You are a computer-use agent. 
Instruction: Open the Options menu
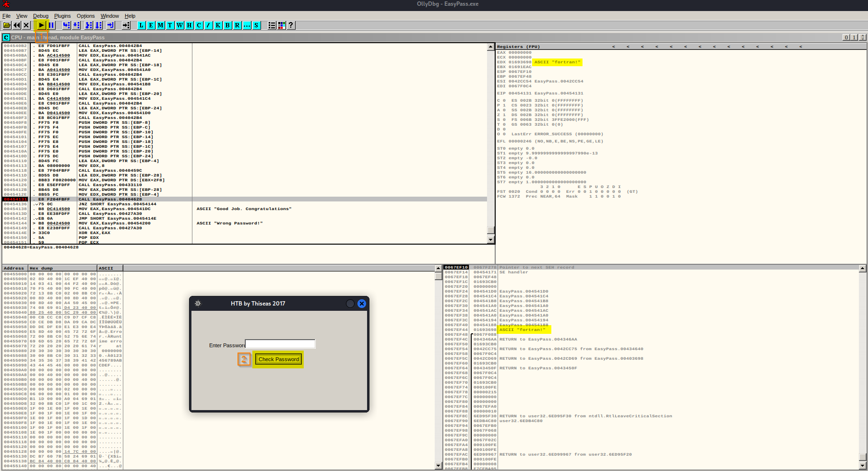pos(85,16)
